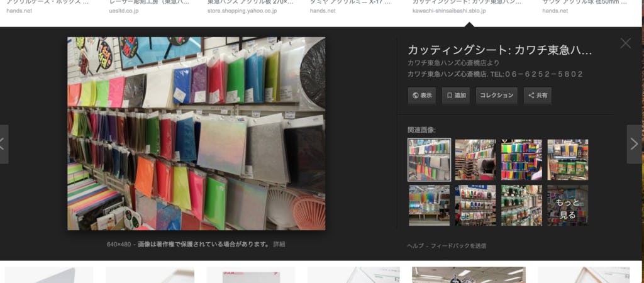644x283 pixels.
Task: Open the fourth related thumbnail in top row
Action: [x=568, y=159]
